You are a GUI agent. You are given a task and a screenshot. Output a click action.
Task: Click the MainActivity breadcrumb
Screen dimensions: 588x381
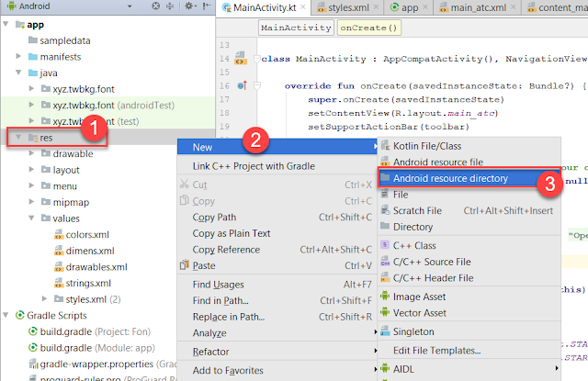tap(296, 28)
